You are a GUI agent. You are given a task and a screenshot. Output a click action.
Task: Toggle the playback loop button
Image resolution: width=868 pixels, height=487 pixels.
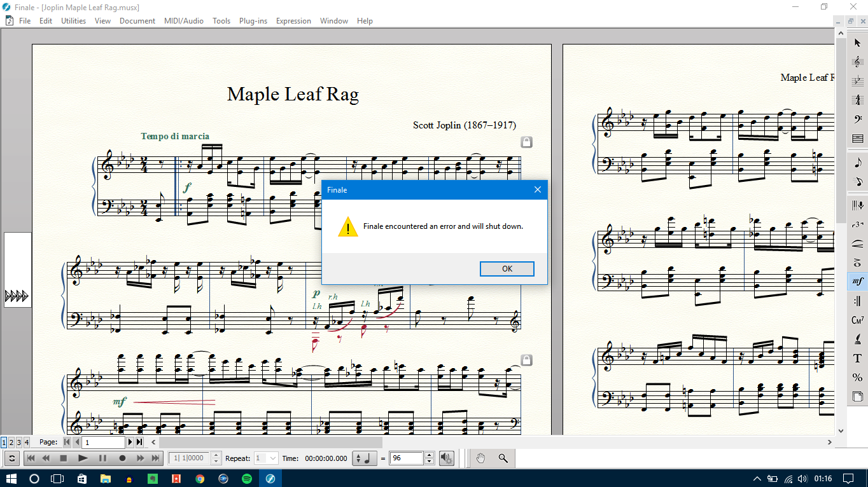coord(11,458)
